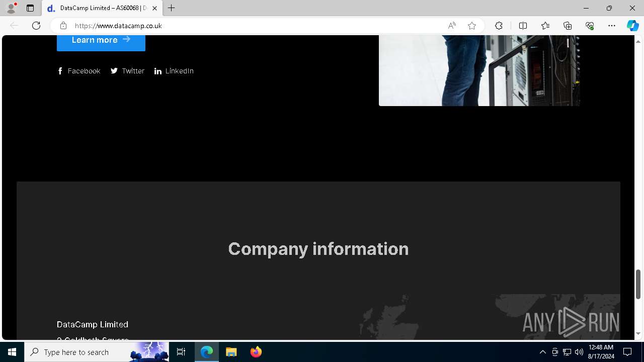Open the Favorites list icon

pyautogui.click(x=545, y=26)
